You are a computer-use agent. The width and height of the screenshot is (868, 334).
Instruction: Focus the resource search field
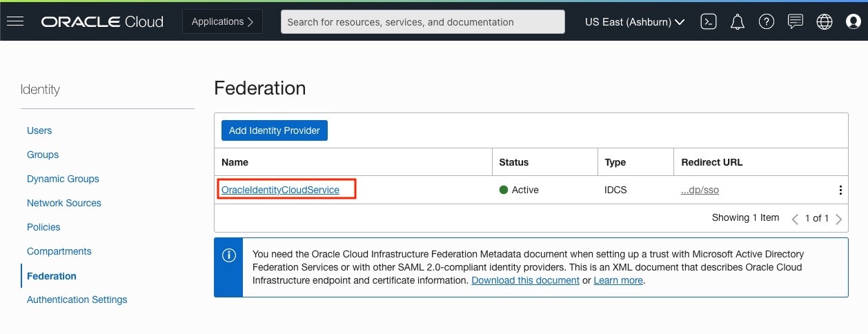click(x=422, y=21)
